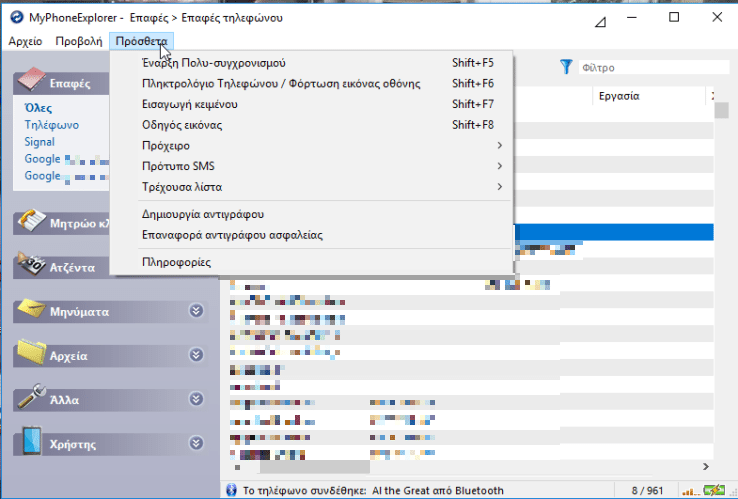Choose Οδηγός εικόνας menu entry
Image resolution: width=738 pixels, height=499 pixels.
[x=312, y=125]
